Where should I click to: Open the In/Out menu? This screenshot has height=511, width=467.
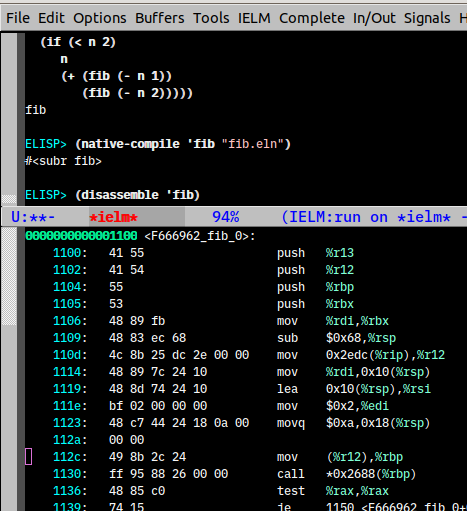tap(374, 18)
